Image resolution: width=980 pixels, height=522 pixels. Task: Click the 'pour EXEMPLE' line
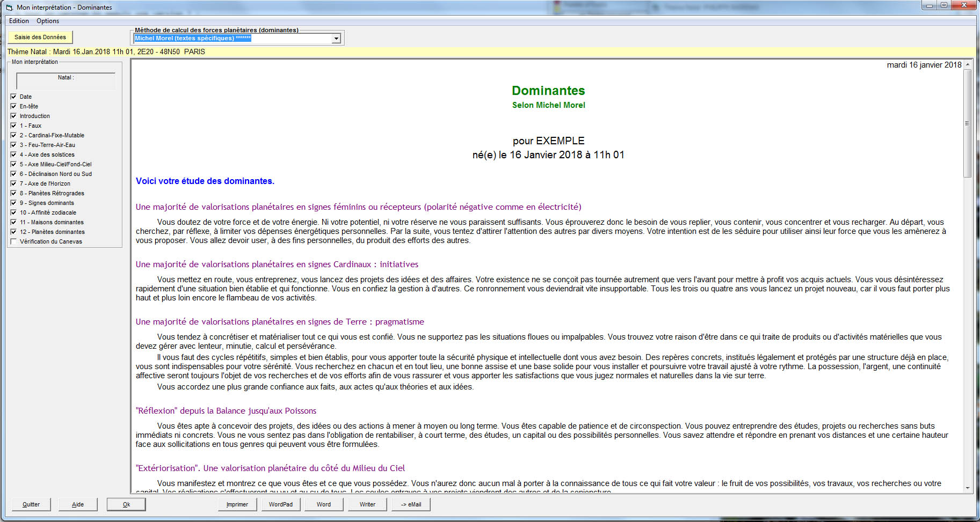548,141
